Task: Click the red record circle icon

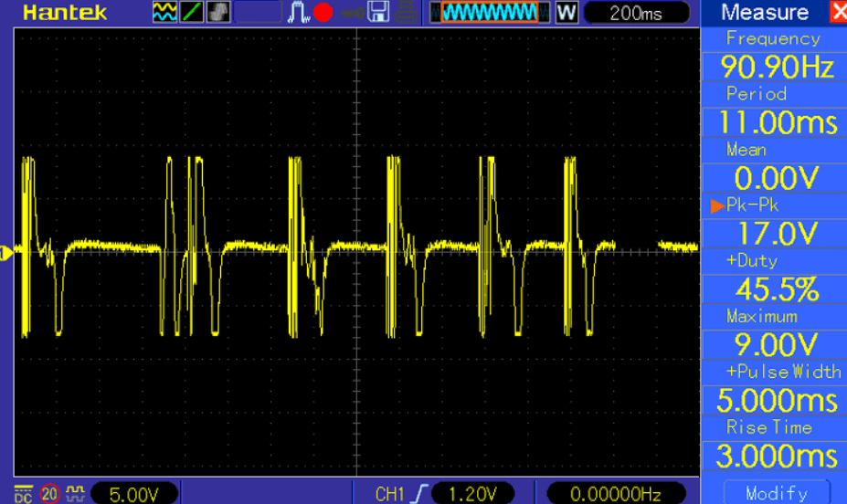Action: pos(323,13)
